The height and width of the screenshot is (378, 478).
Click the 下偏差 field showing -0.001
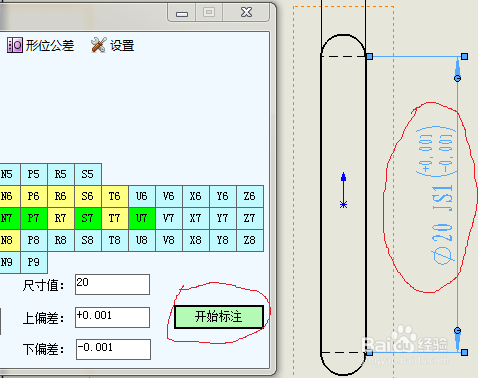point(113,349)
